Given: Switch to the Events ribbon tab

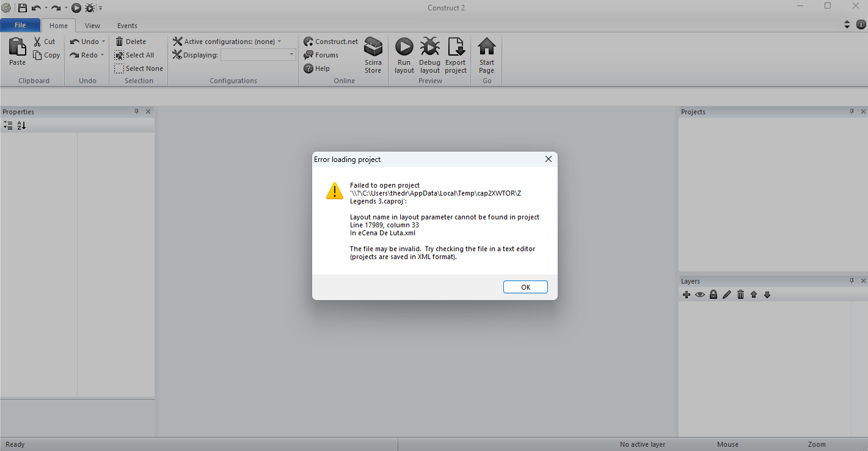Looking at the screenshot, I should pos(127,26).
